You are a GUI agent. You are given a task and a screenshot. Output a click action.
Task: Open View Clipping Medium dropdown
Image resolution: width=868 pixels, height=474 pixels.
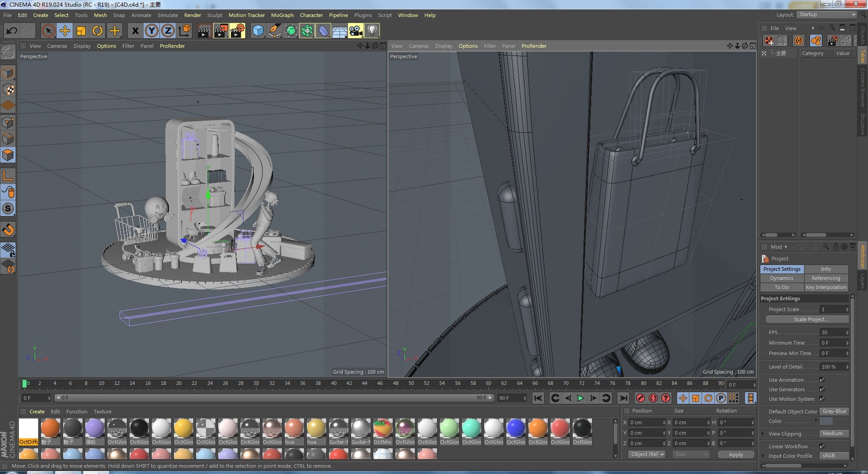[834, 434]
